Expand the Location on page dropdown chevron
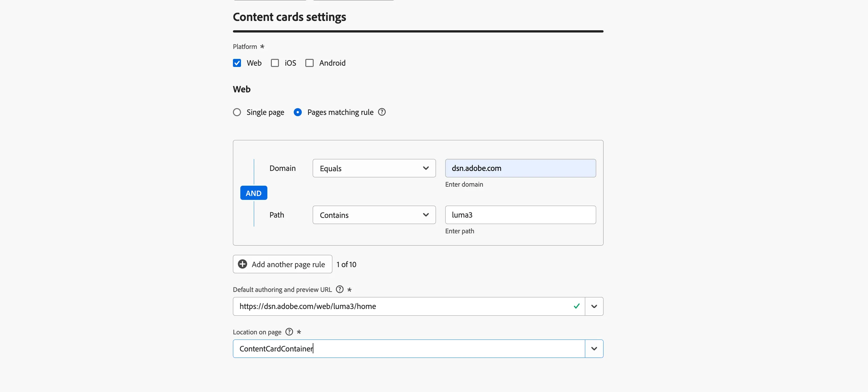 594,349
